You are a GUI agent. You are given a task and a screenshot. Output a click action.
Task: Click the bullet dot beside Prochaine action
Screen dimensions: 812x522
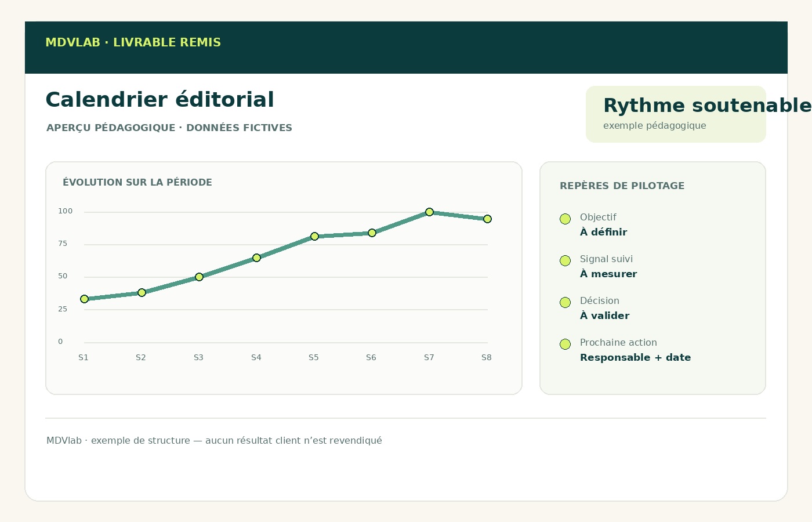coord(565,344)
